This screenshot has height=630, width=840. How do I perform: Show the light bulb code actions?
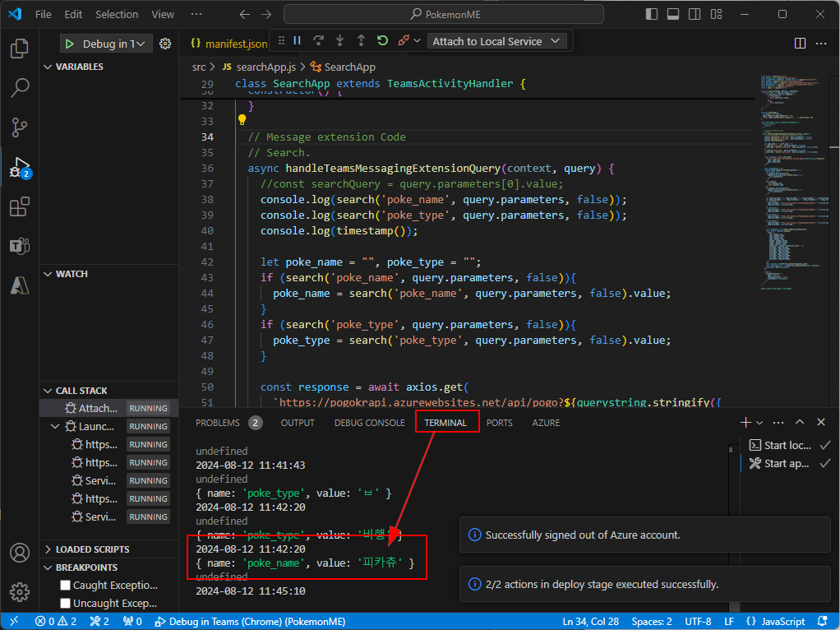coord(242,120)
